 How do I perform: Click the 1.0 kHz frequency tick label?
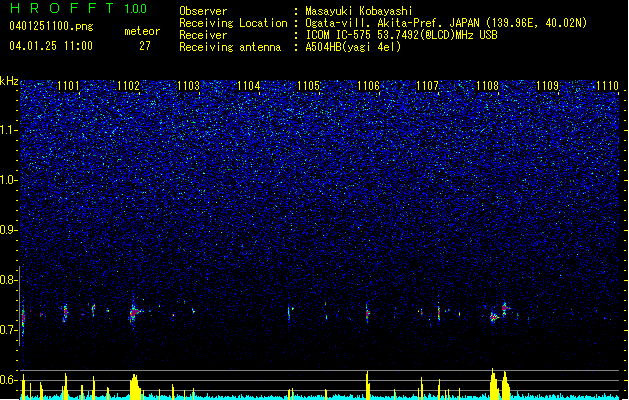(x=8, y=180)
